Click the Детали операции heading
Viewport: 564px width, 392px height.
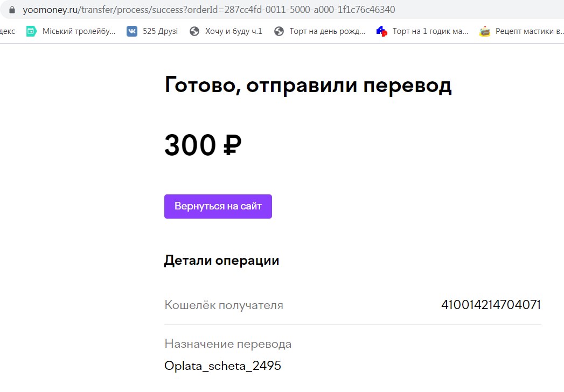(x=221, y=261)
